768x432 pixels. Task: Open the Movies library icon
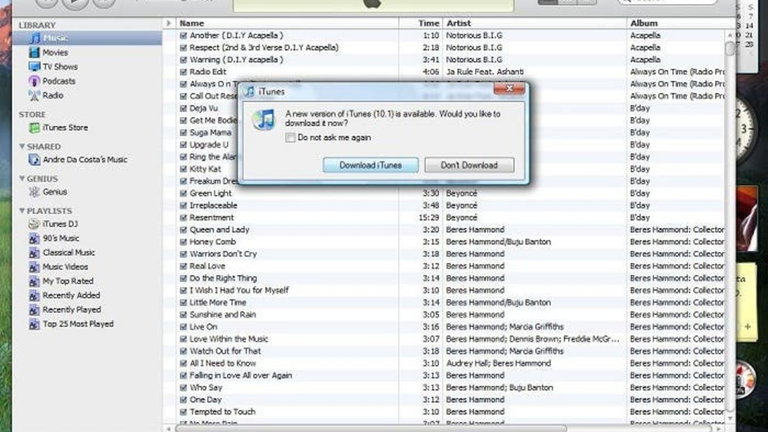pyautogui.click(x=34, y=52)
